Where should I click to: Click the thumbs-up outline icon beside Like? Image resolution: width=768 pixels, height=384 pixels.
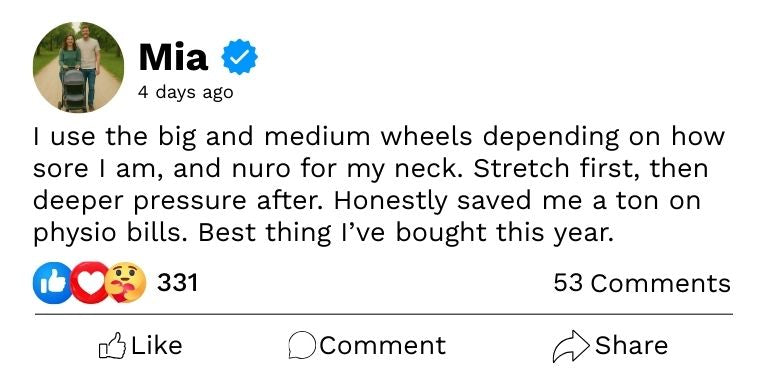point(112,346)
